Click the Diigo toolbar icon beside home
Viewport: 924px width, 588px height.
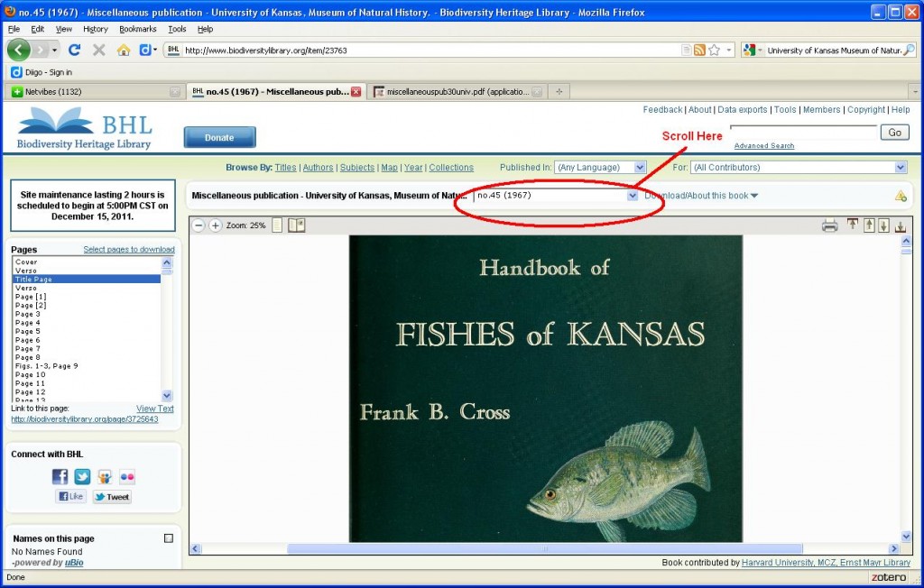(145, 51)
